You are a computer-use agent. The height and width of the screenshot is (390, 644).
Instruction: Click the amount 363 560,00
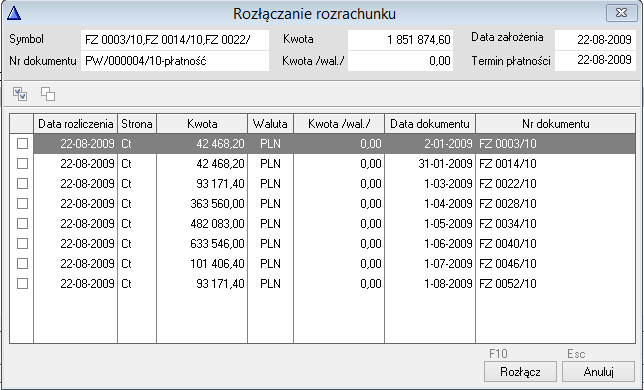(x=217, y=204)
